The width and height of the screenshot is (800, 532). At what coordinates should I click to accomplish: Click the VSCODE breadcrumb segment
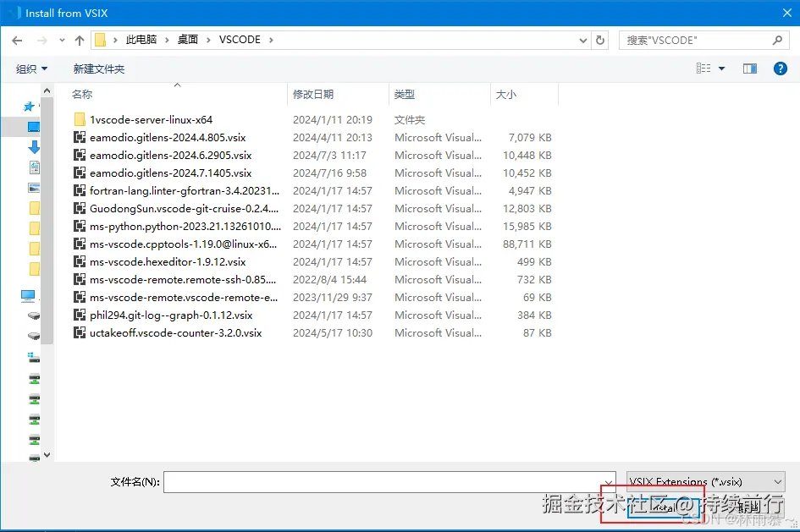click(x=240, y=40)
